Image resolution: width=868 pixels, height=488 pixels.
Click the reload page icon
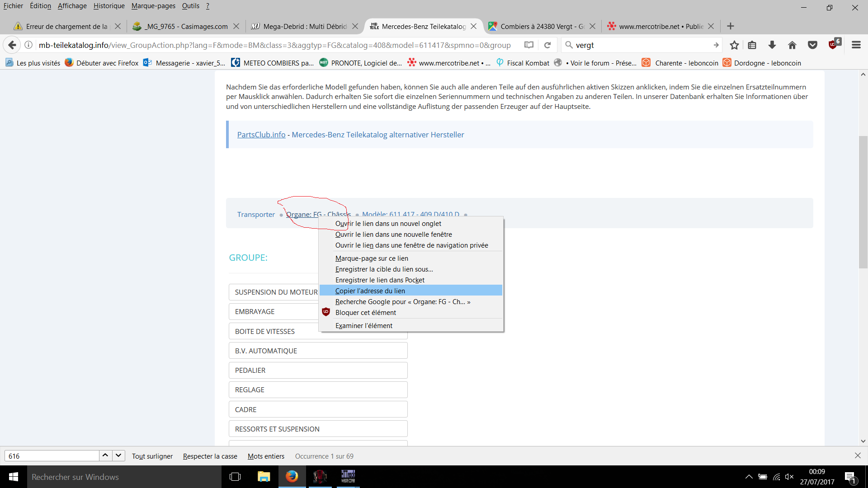(x=547, y=45)
